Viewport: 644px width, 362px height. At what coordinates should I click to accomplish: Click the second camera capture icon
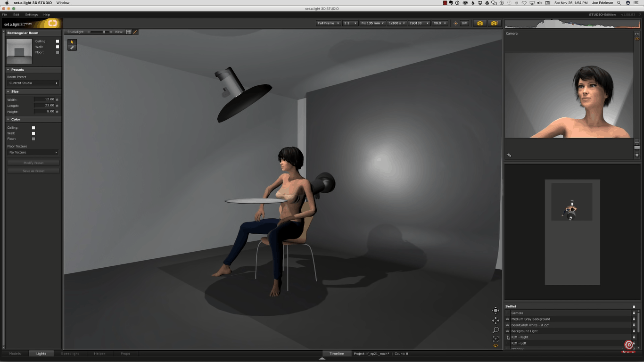(494, 23)
